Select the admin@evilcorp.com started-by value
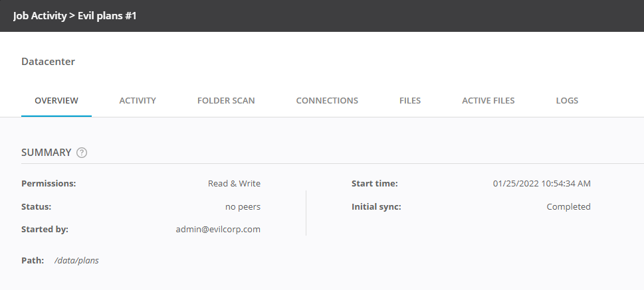This screenshot has width=644, height=290. (x=217, y=230)
